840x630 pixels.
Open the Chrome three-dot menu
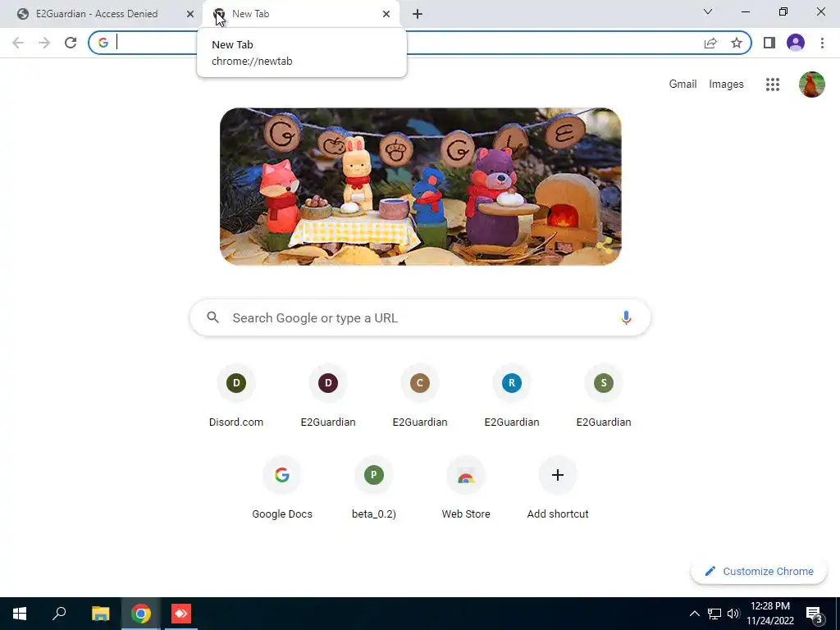(822, 43)
